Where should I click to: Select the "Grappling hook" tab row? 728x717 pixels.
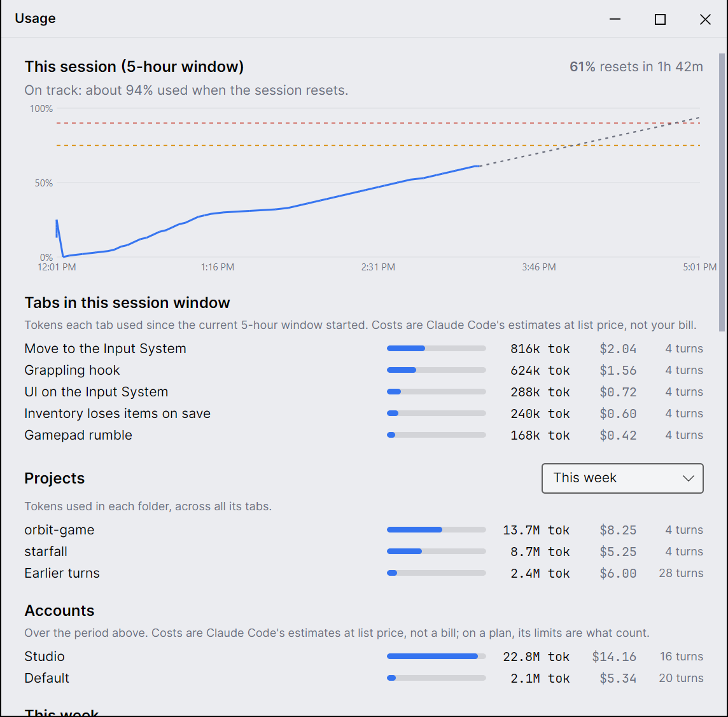click(363, 370)
